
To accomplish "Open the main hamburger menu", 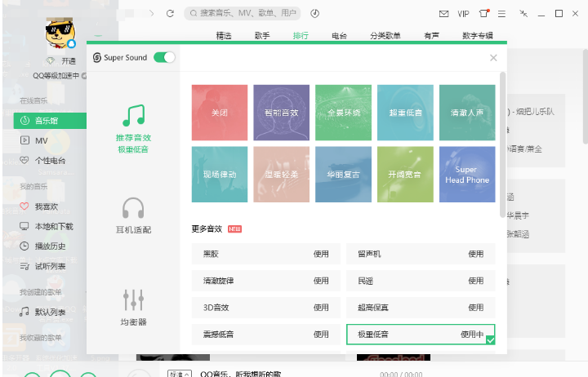I will [501, 14].
